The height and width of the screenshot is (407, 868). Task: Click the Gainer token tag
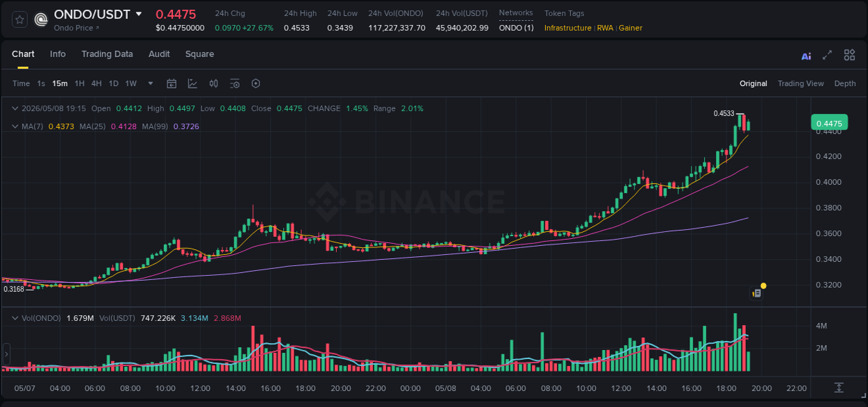point(631,28)
